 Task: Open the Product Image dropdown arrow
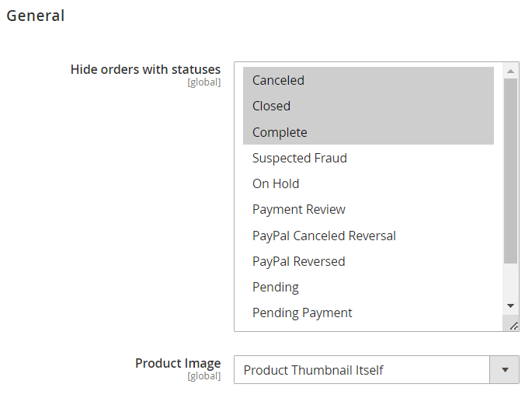[x=505, y=370]
